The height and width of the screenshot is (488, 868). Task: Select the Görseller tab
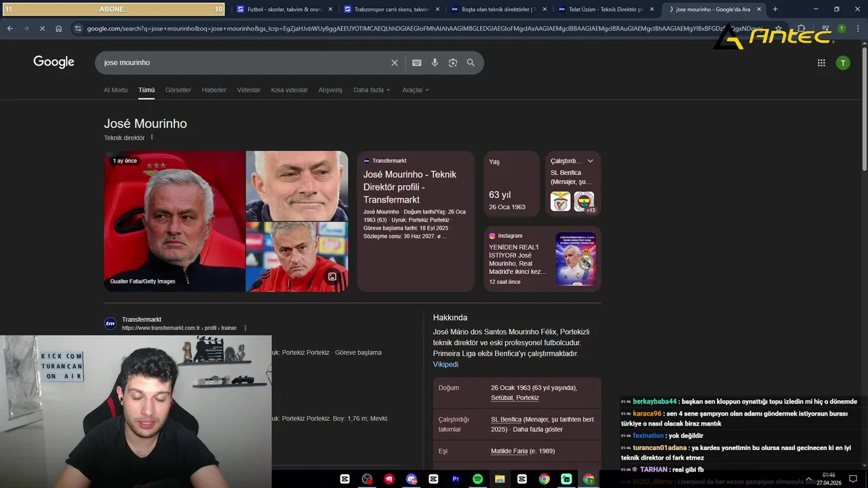[x=178, y=90]
